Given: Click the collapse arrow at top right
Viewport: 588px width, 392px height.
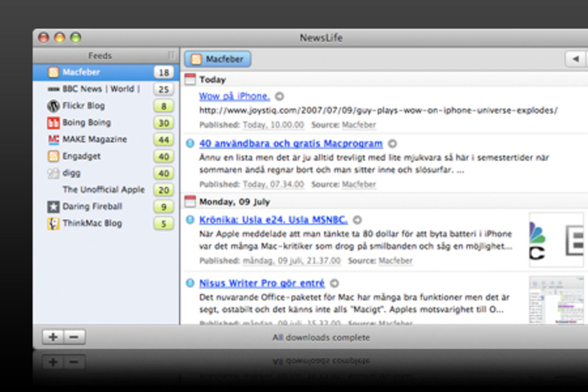Looking at the screenshot, I should (576, 59).
